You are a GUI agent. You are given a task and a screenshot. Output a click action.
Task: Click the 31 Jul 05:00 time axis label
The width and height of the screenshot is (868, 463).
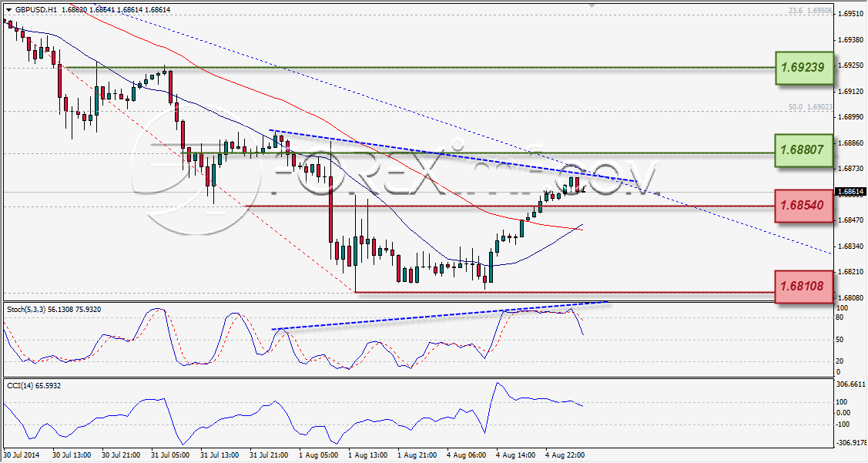point(170,455)
